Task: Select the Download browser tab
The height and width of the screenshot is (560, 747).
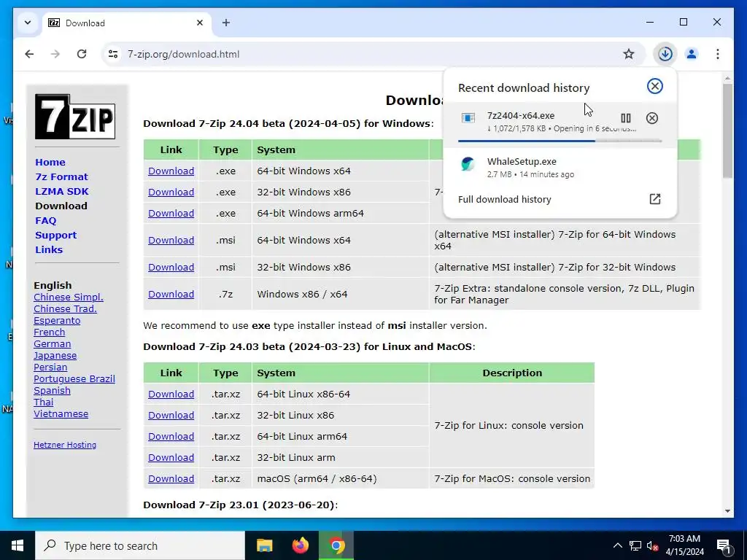Action: tap(127, 23)
